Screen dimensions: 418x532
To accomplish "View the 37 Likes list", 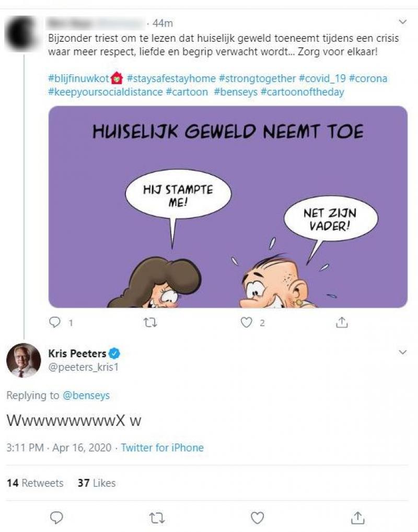I will coord(97,483).
